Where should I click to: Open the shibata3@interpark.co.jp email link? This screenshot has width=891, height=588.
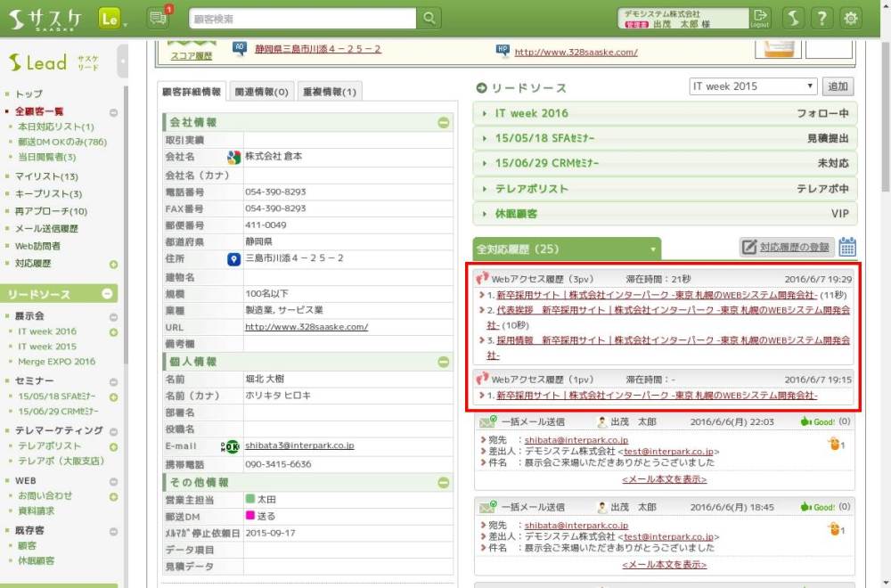tap(299, 445)
